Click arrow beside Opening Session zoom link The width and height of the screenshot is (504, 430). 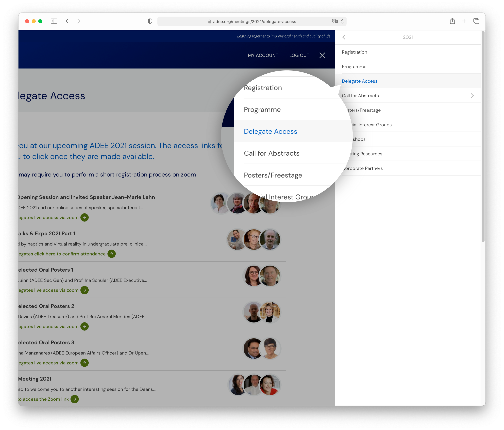tap(84, 217)
